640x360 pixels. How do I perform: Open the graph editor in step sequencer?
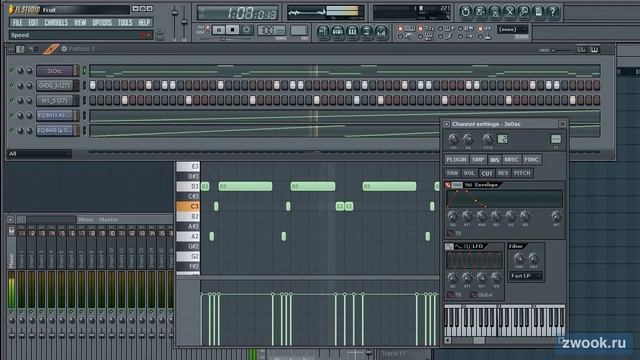tap(581, 50)
